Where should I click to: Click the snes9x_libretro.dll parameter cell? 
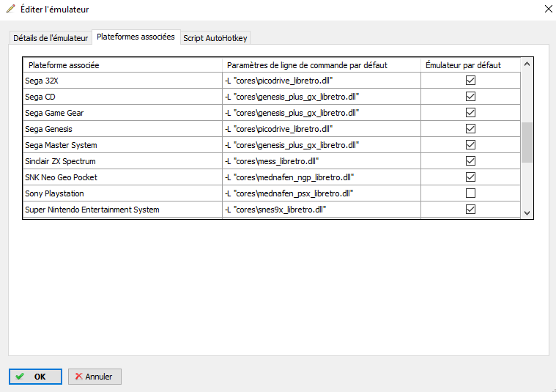[322, 210]
